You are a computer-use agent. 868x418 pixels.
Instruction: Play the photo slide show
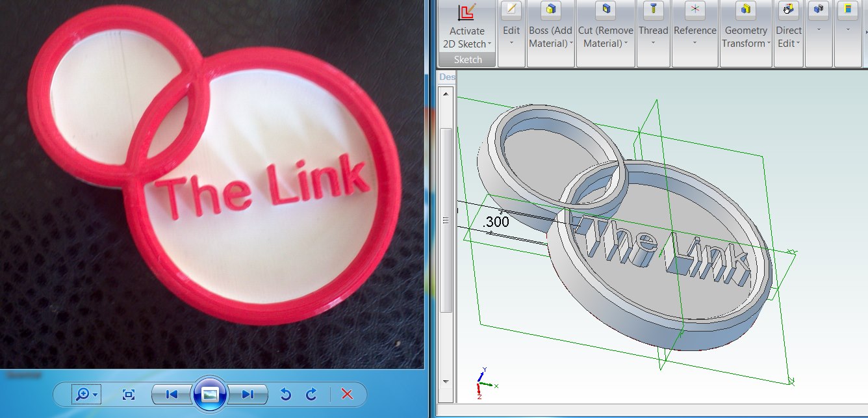click(209, 394)
